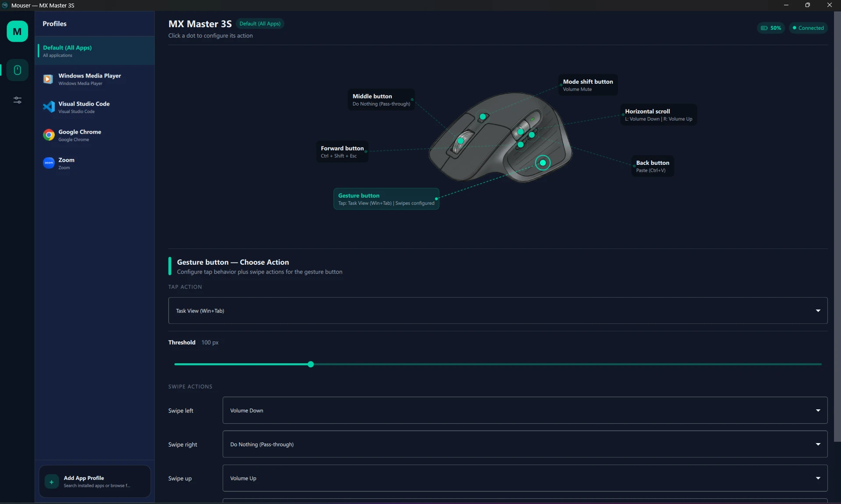Click the Windows Media Player profile icon
Screen dimensions: 841x504
[x=48, y=79]
